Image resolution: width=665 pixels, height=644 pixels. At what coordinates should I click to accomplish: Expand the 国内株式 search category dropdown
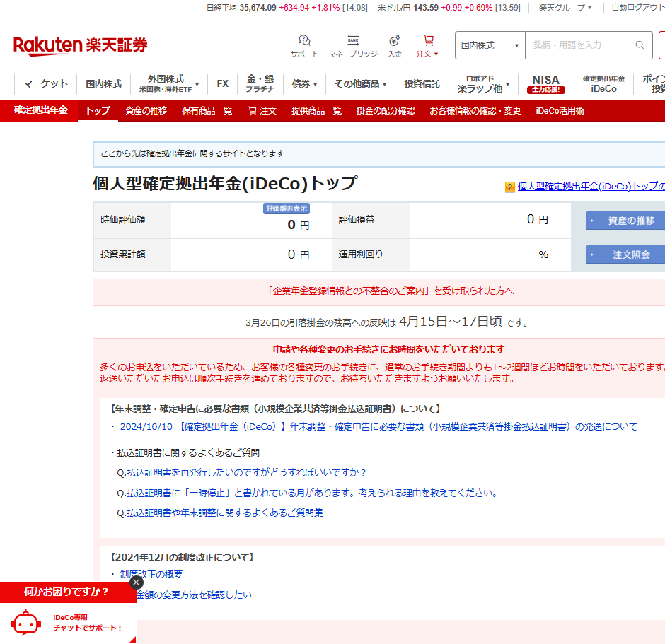pos(490,45)
